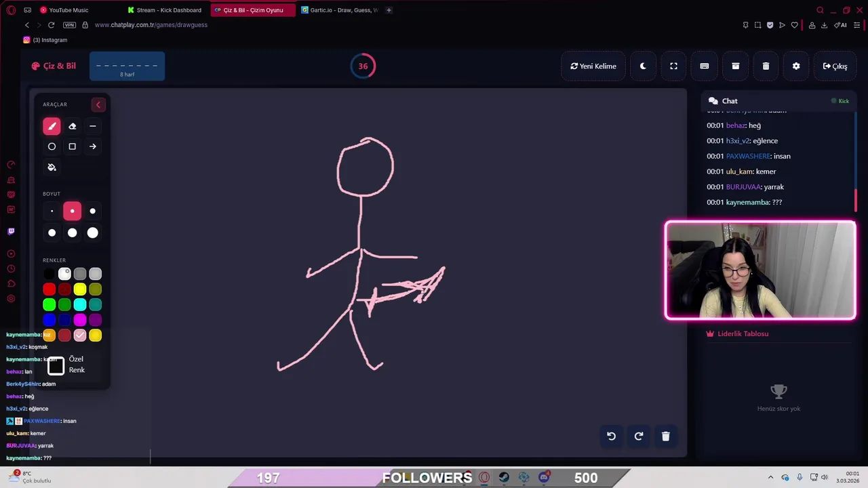Select the arrow drawing tool
The width and height of the screenshot is (868, 488).
click(93, 146)
